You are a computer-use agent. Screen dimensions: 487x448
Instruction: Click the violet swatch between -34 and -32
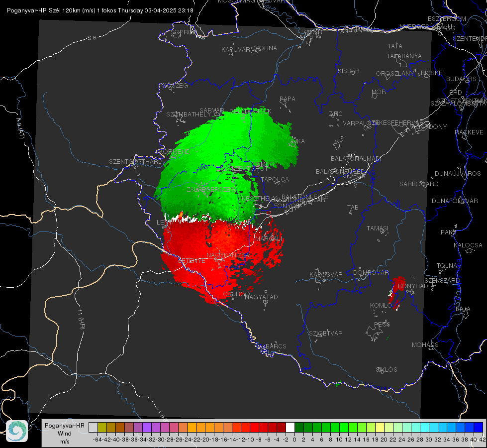(x=147, y=427)
